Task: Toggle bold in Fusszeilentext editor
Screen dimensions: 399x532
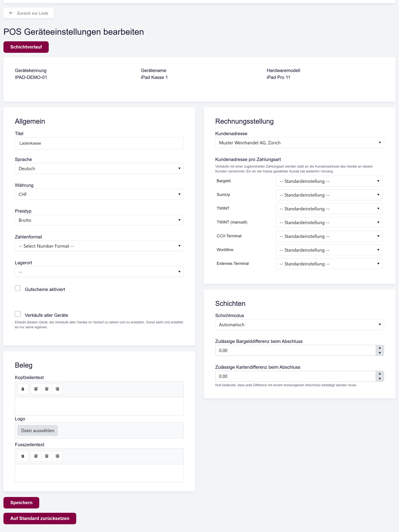Action: [x=23, y=456]
